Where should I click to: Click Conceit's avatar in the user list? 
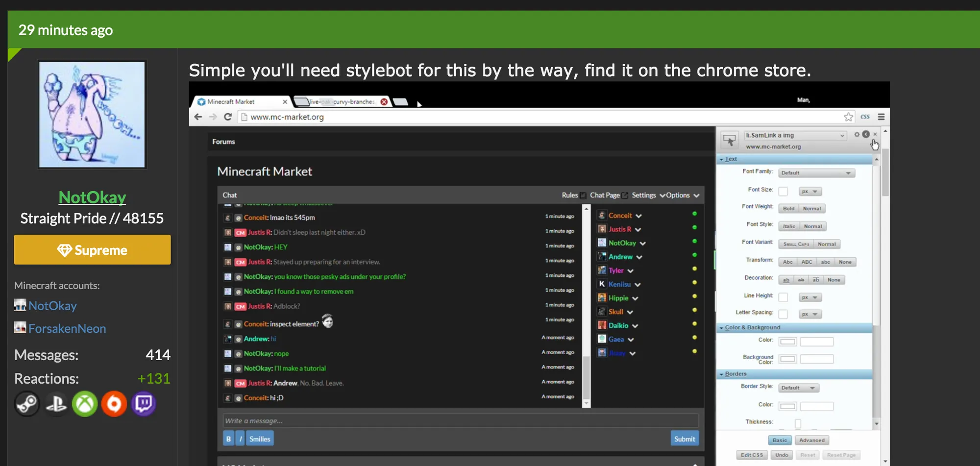[x=602, y=215]
